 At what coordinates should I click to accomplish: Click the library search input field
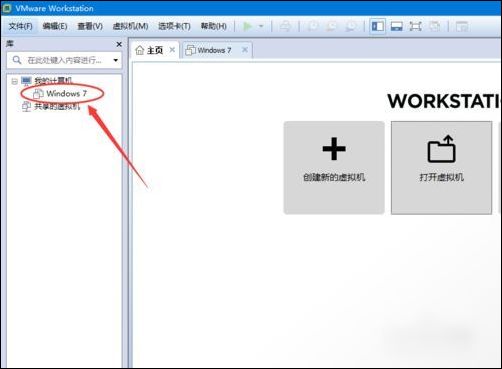[x=64, y=60]
